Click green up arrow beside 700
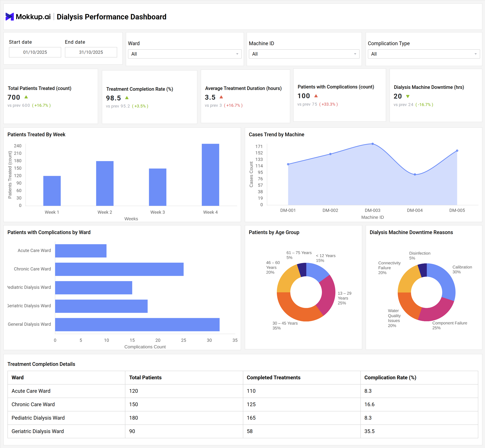This screenshot has width=485, height=448. (26, 97)
